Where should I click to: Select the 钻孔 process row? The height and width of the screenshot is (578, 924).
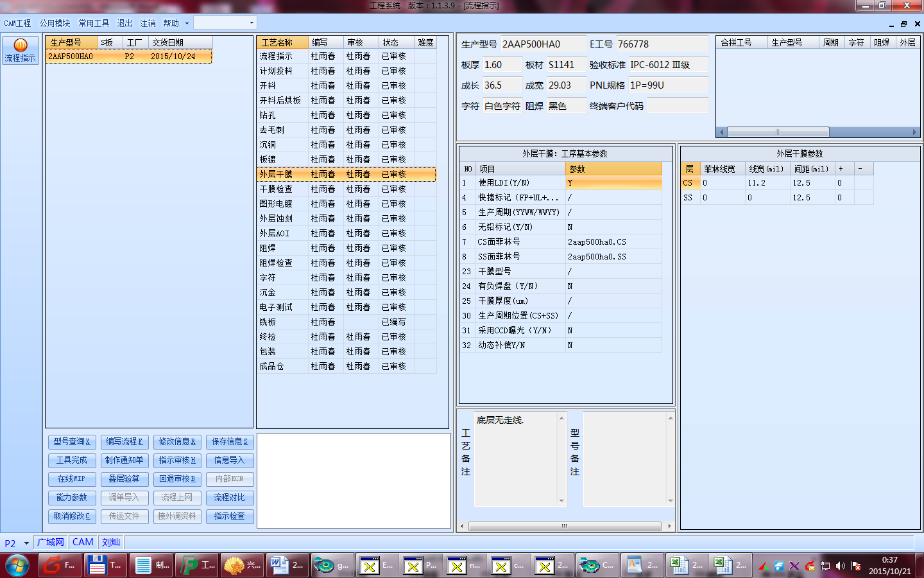pyautogui.click(x=346, y=115)
